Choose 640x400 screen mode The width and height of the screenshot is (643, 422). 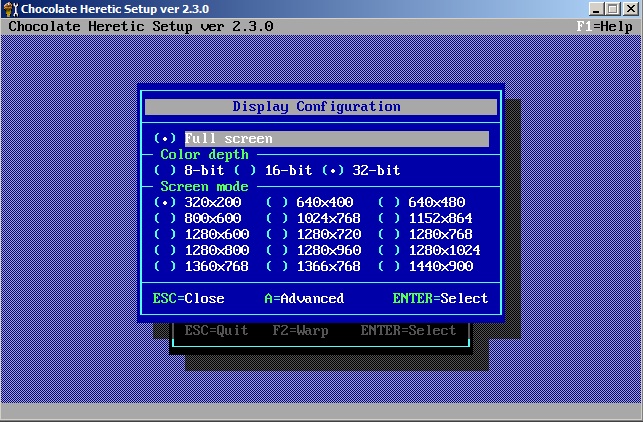[310, 202]
